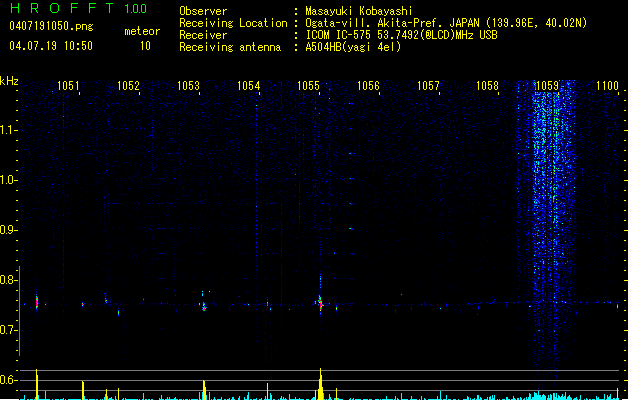The height and width of the screenshot is (400, 629).
Task: Click the 0.7 kHz frequency axis label
Action: tap(8, 330)
